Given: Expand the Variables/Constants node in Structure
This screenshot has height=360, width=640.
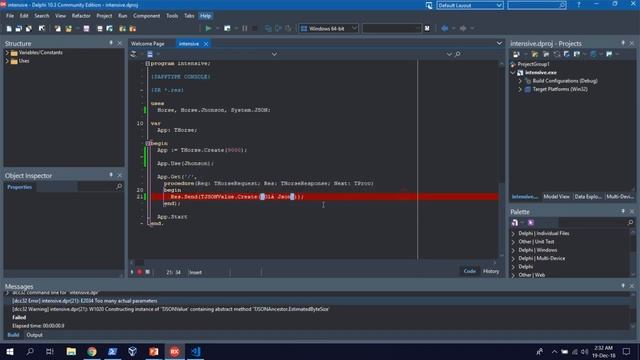Looking at the screenshot, I should pos(7,53).
